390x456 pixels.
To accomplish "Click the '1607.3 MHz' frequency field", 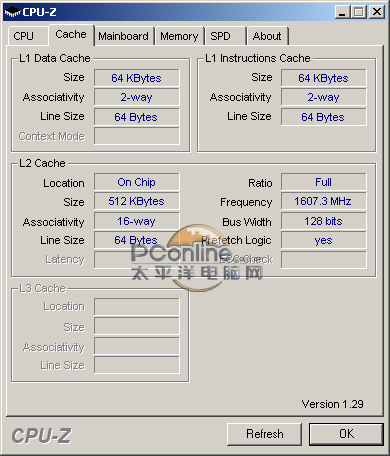I will pos(324,201).
